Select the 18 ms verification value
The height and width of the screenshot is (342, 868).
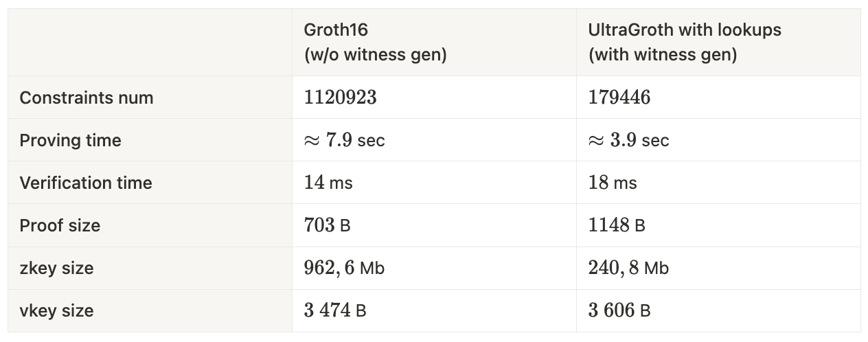(613, 183)
